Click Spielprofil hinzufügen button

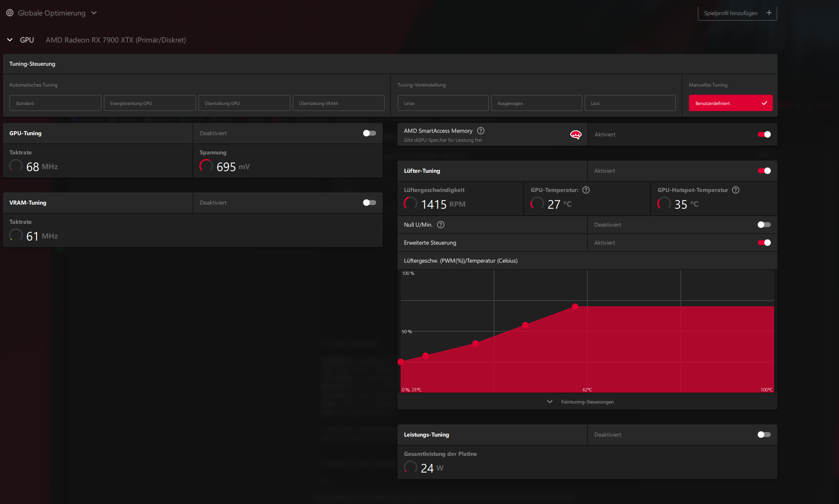pos(730,13)
